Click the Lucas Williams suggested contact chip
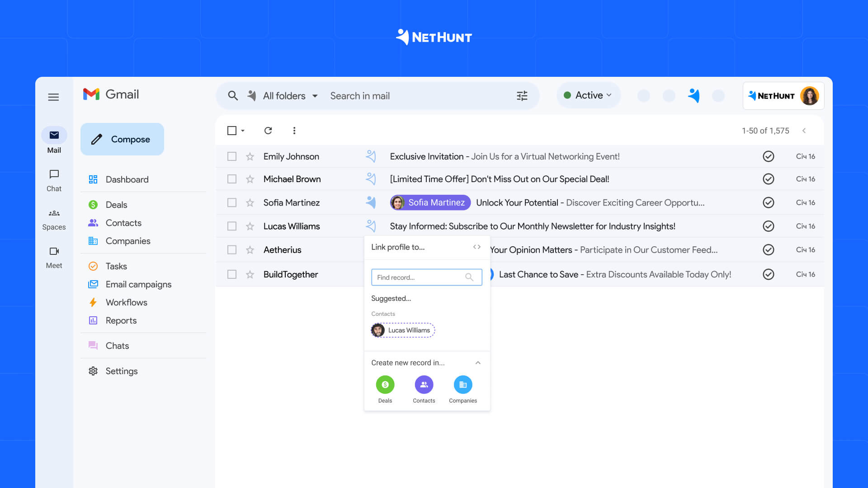868x488 pixels. pyautogui.click(x=402, y=330)
